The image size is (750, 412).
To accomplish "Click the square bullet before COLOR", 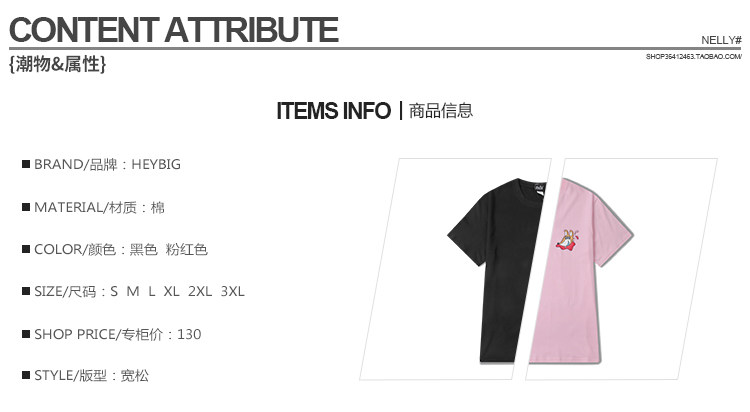I will tap(26, 249).
